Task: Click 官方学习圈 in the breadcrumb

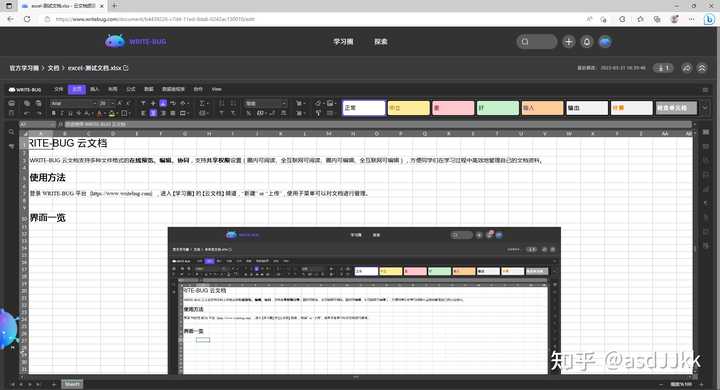Action: [24, 68]
